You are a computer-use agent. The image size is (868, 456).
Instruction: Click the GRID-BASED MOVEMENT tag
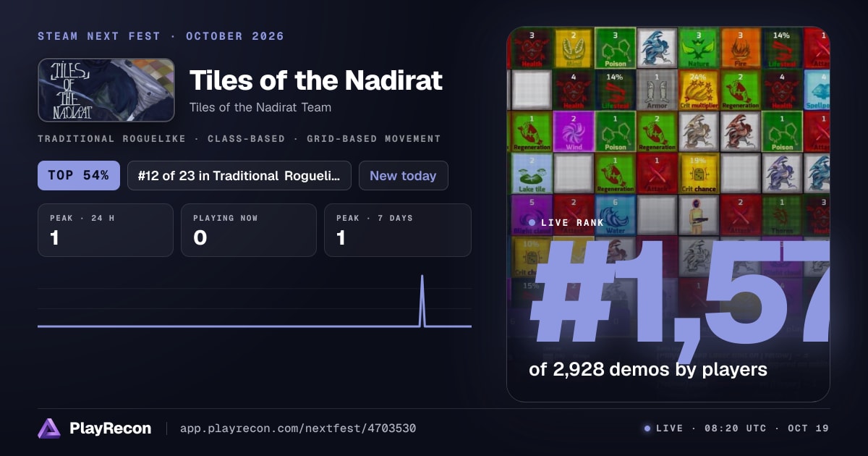coord(374,138)
